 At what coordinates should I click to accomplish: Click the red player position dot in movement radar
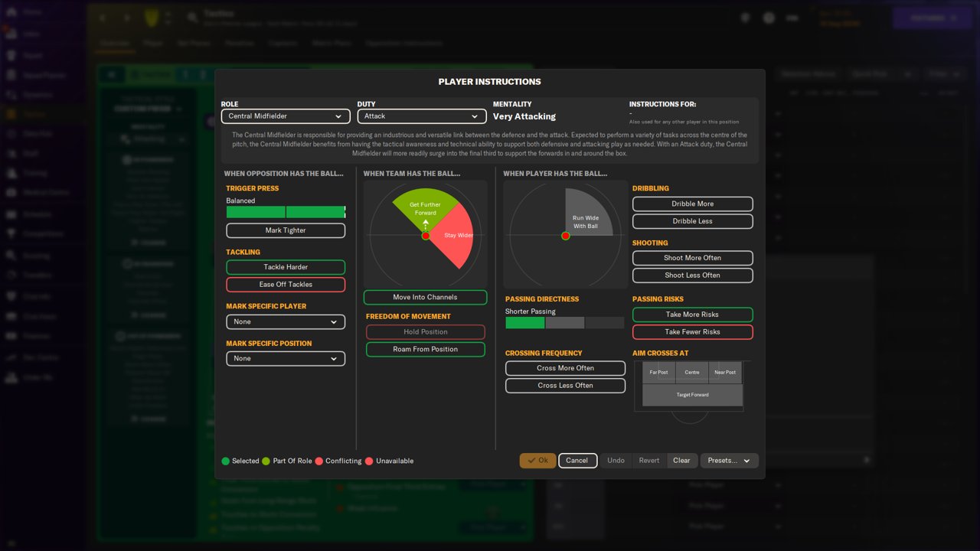point(426,236)
